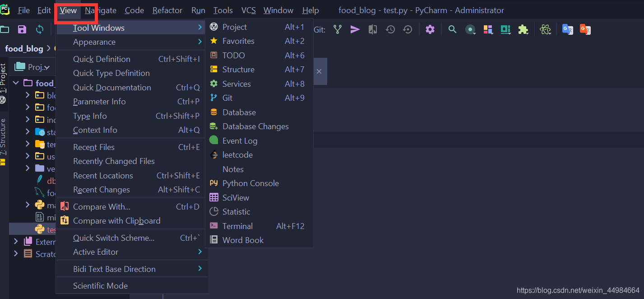Open the Tools menu

[223, 10]
